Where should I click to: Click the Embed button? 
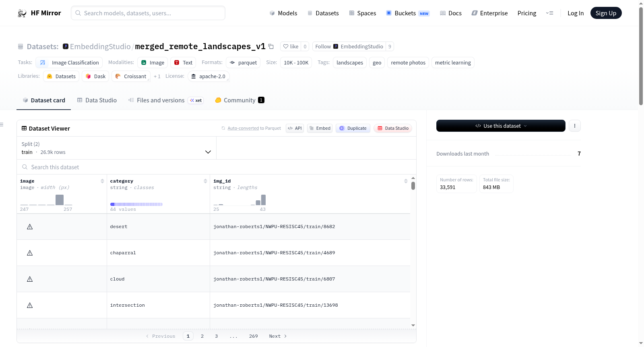pos(320,129)
